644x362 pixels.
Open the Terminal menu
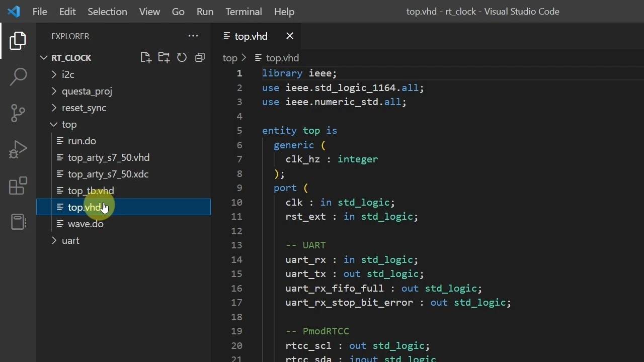pyautogui.click(x=244, y=12)
